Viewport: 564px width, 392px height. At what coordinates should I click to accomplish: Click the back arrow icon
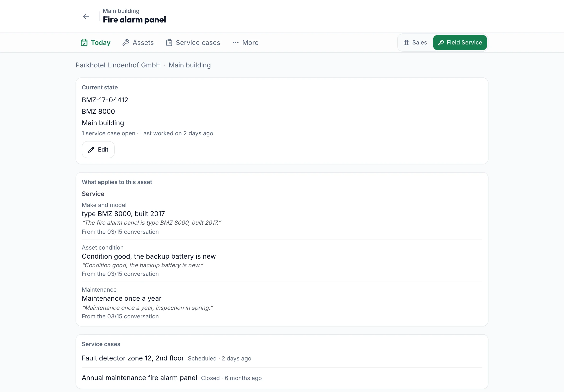86,16
